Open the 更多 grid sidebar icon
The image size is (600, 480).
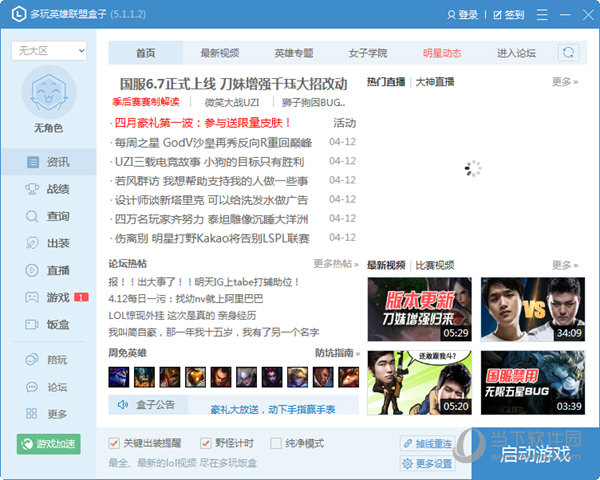31,414
